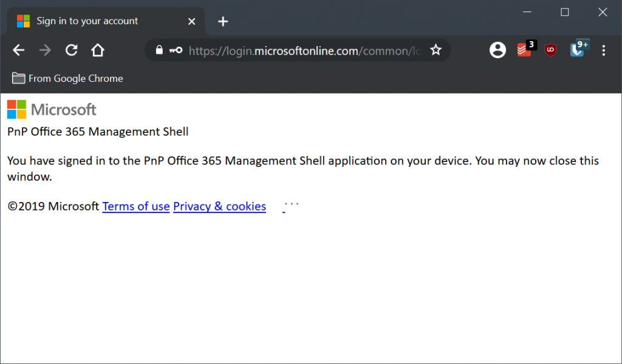Open the From Google Chrome bookmarks folder
The image size is (622, 364).
click(67, 78)
